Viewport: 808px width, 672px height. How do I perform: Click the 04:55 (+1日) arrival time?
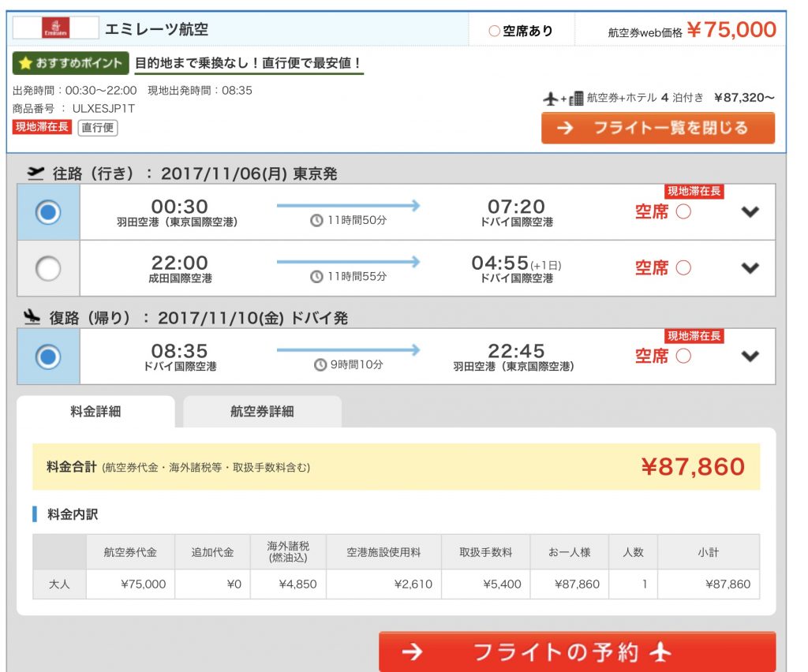[516, 263]
